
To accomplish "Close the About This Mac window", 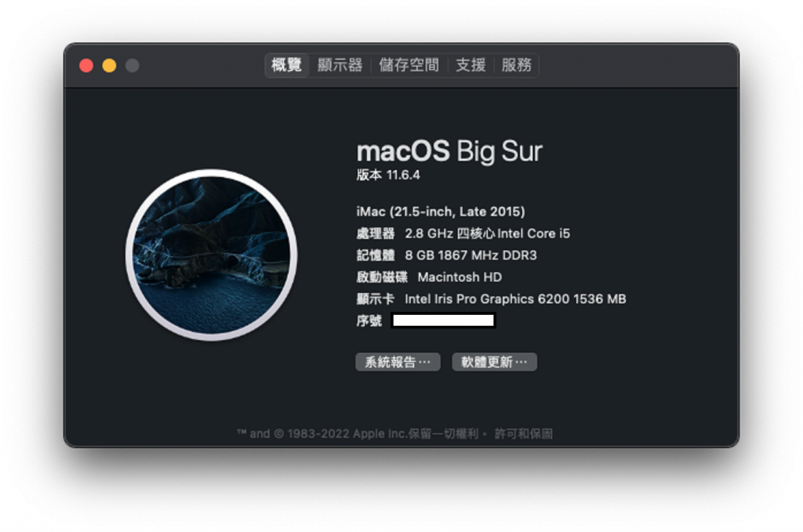I will 86,66.
